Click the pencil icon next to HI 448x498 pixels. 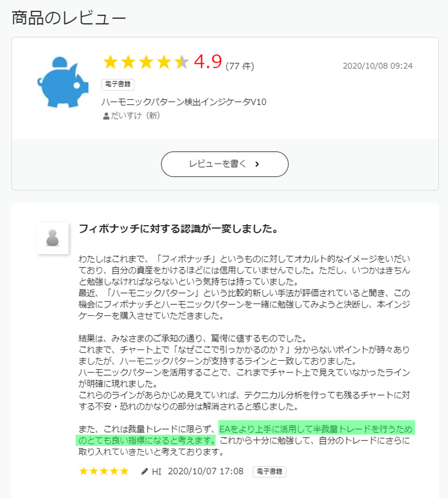click(144, 471)
